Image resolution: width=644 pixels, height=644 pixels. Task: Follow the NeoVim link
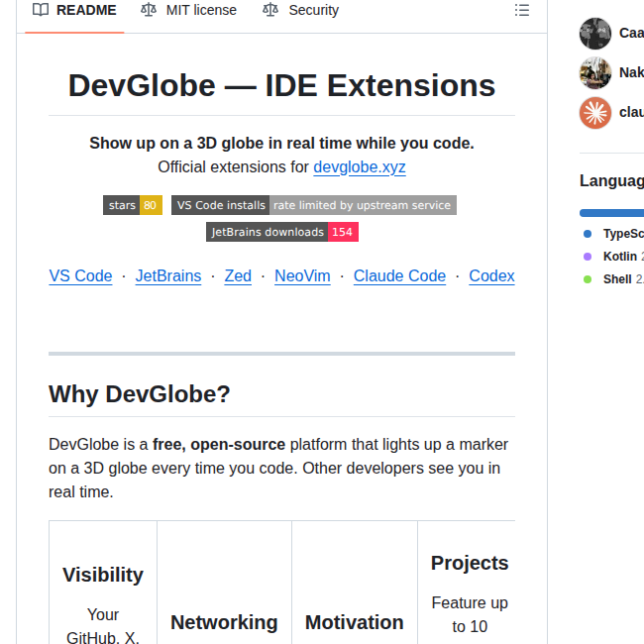click(302, 276)
